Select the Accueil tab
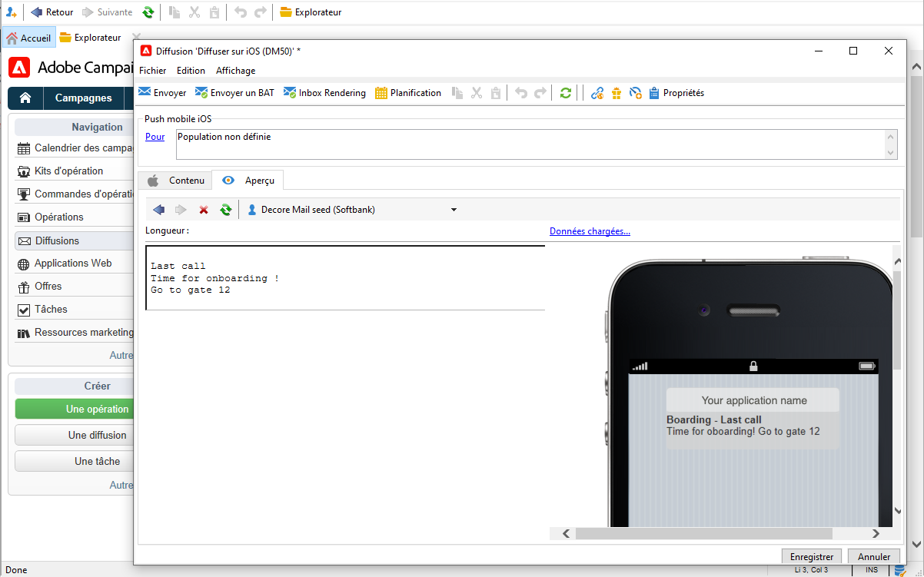924x577 pixels. click(x=28, y=37)
